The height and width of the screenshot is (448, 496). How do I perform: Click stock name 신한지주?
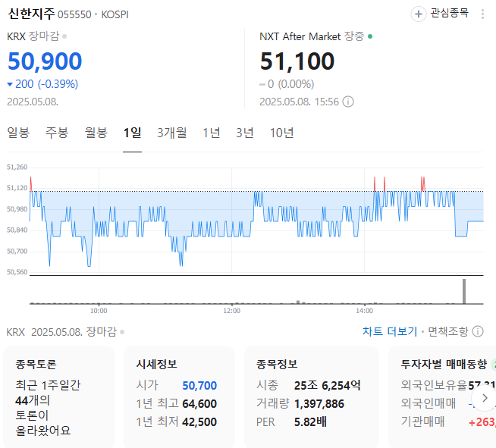click(x=31, y=14)
